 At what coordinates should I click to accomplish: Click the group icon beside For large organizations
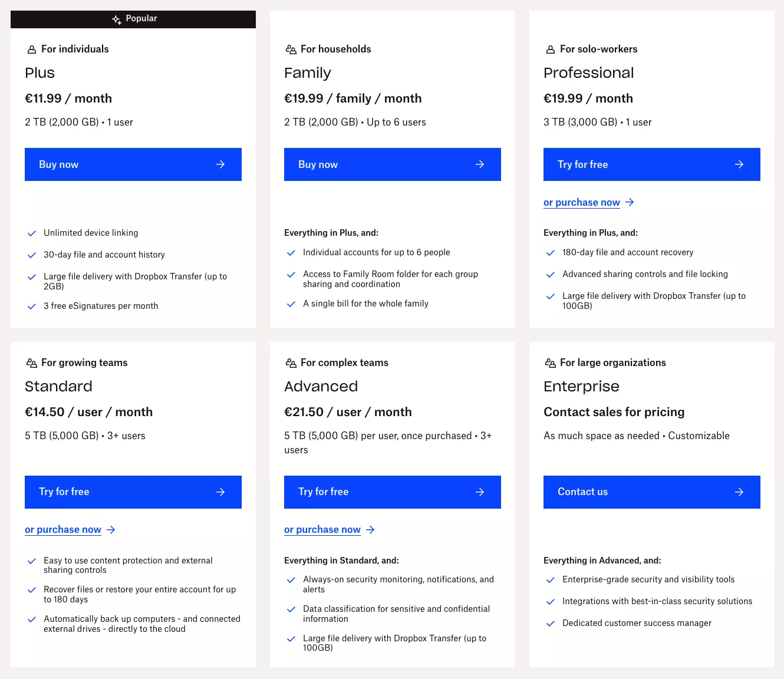pos(551,363)
